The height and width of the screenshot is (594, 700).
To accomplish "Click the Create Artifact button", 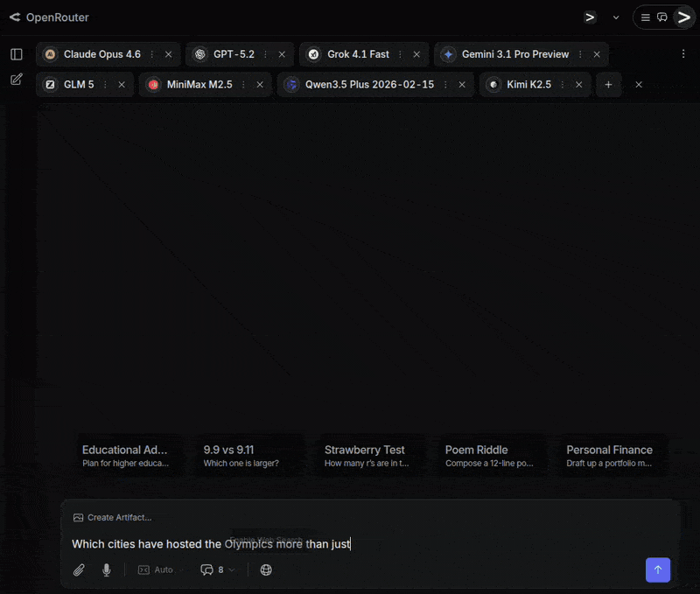I will tap(112, 517).
